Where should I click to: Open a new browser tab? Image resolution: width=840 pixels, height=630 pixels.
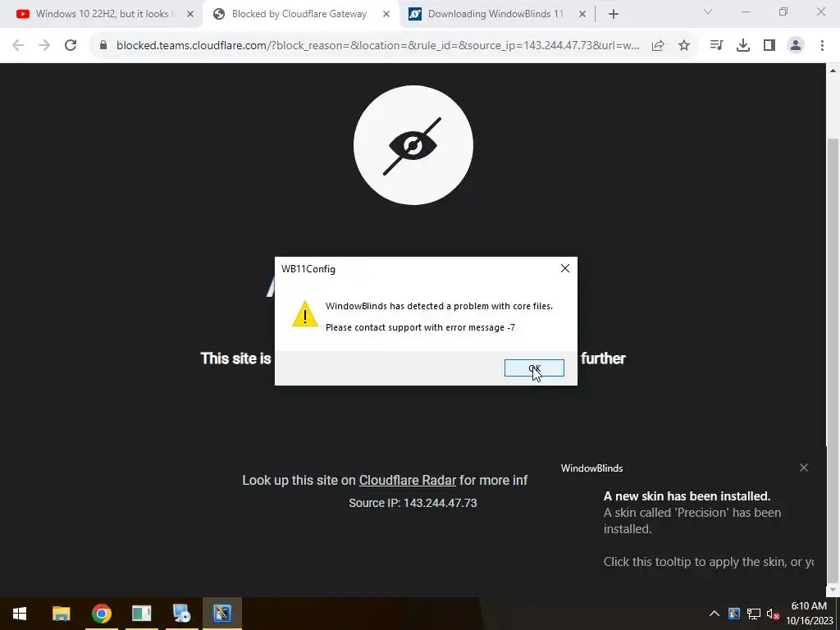(x=614, y=15)
